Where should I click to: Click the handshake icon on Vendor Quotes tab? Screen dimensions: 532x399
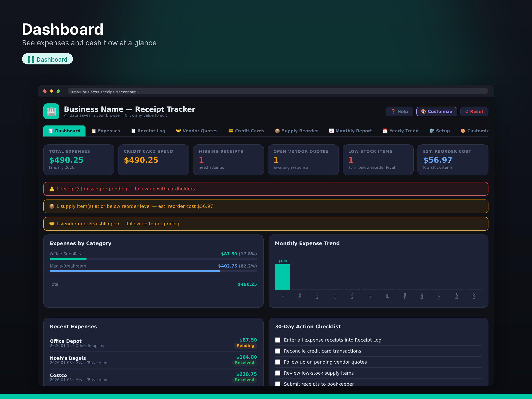pyautogui.click(x=179, y=131)
